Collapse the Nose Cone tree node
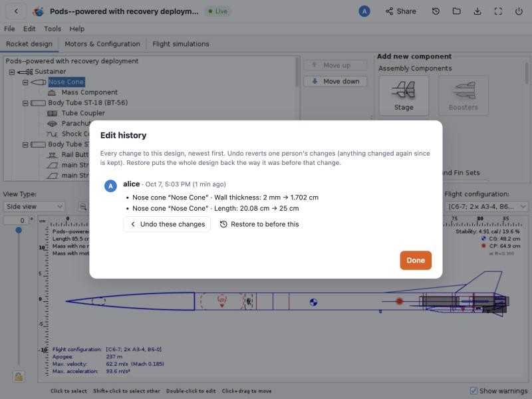Image resolution: width=532 pixels, height=399 pixels. tap(25, 82)
